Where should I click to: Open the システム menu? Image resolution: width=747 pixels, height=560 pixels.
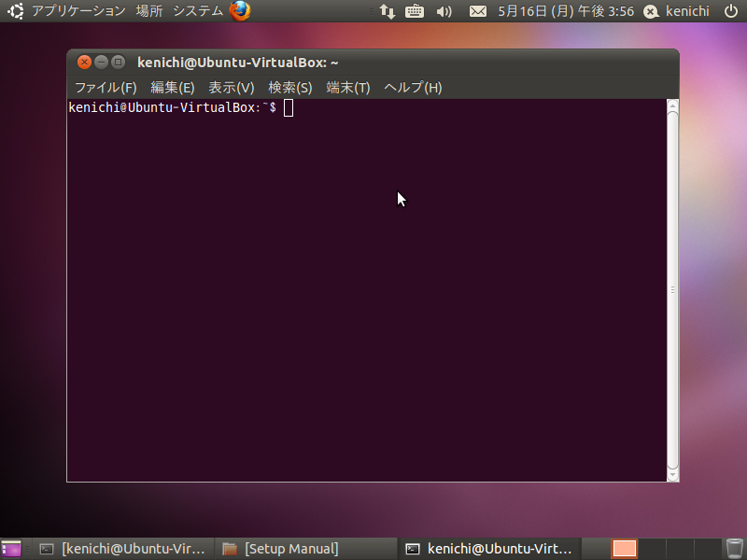(198, 10)
